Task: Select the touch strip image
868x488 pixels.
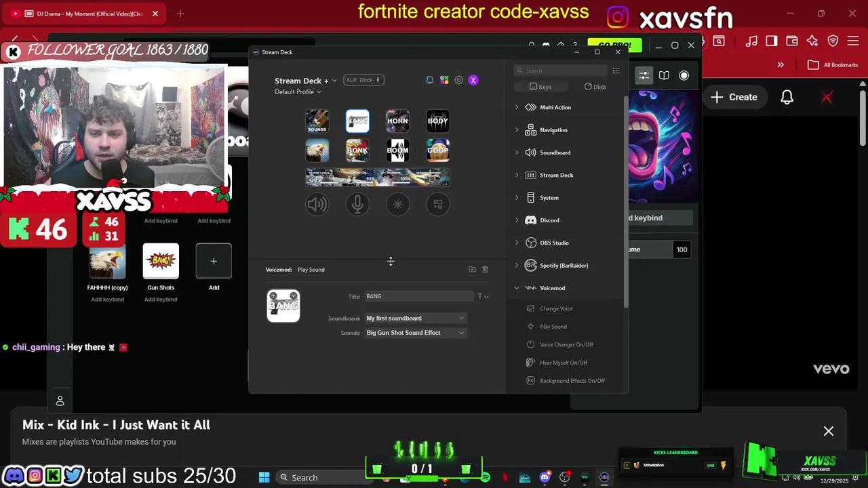Action: (x=378, y=177)
